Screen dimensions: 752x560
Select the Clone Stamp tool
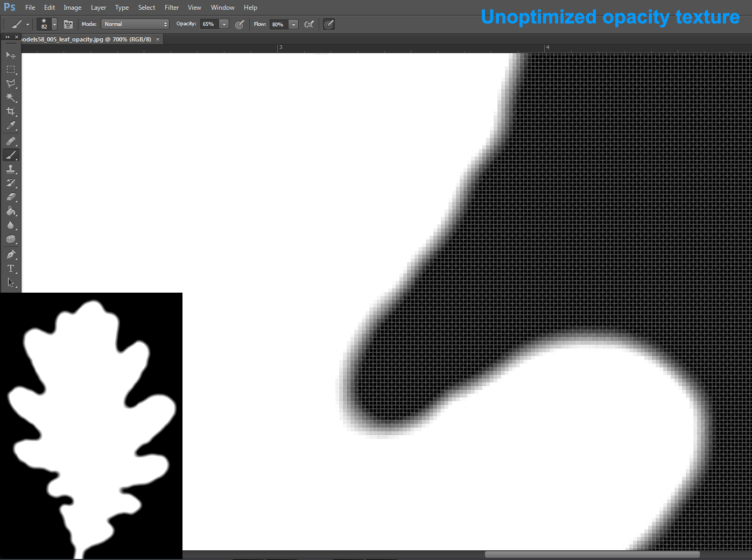point(11,169)
